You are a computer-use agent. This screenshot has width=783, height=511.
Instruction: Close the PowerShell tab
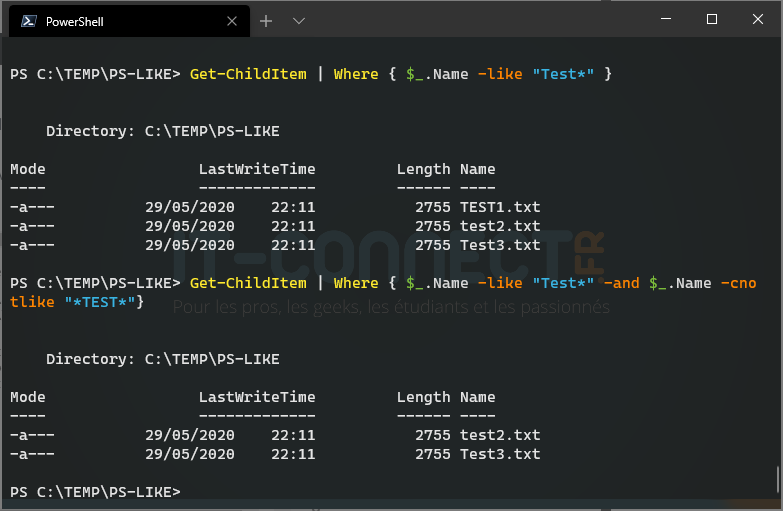pyautogui.click(x=234, y=21)
